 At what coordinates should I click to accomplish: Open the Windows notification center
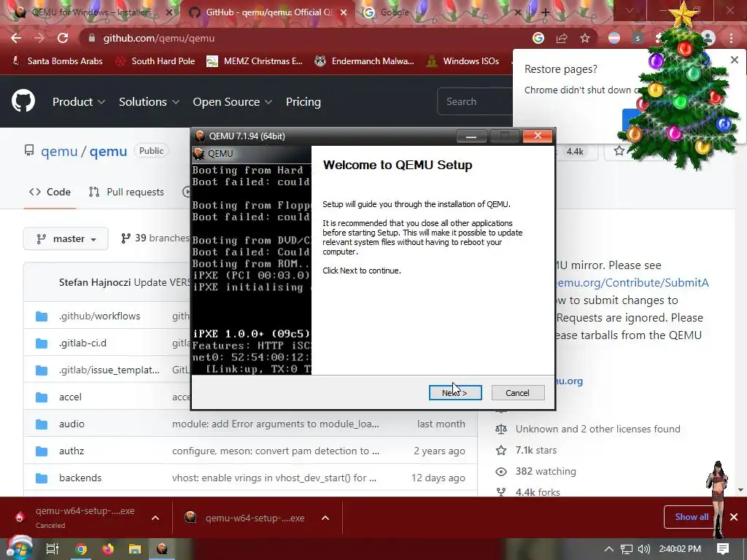723,549
